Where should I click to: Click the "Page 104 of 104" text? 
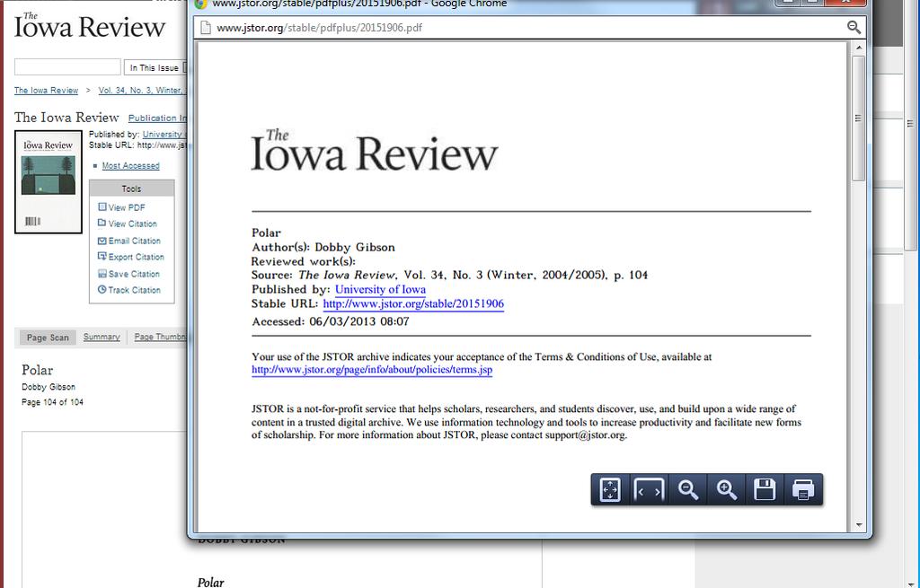point(52,402)
